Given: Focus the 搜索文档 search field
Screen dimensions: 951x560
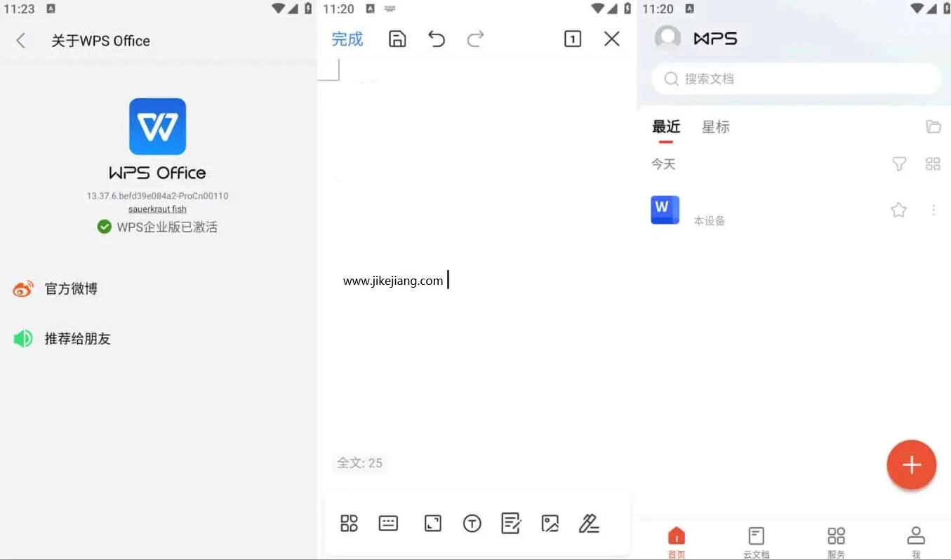Looking at the screenshot, I should tap(796, 79).
